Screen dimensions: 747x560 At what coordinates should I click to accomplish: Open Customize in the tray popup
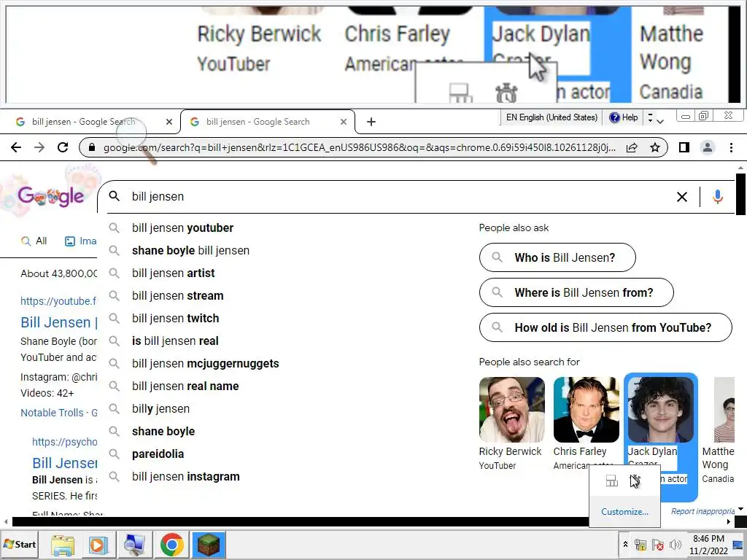(x=624, y=512)
